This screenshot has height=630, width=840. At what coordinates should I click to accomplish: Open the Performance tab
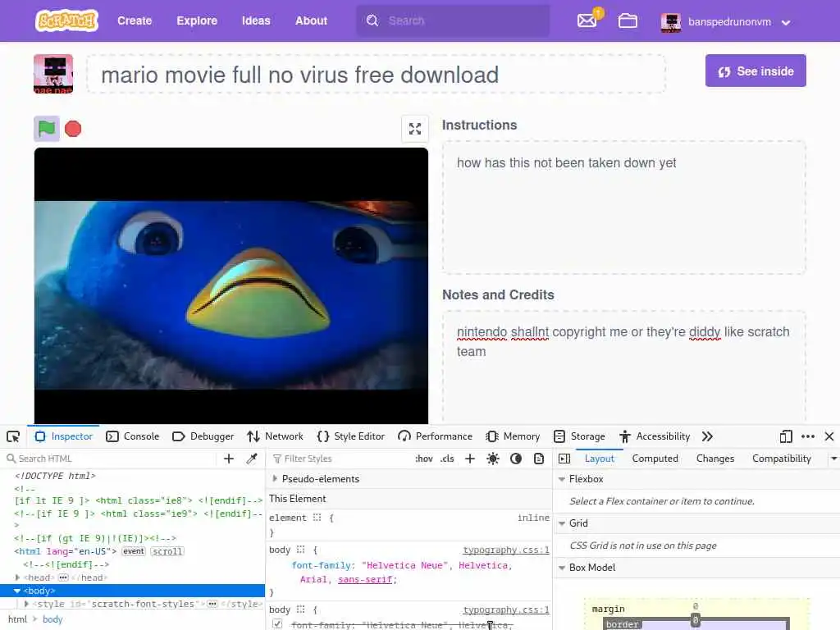(x=435, y=436)
